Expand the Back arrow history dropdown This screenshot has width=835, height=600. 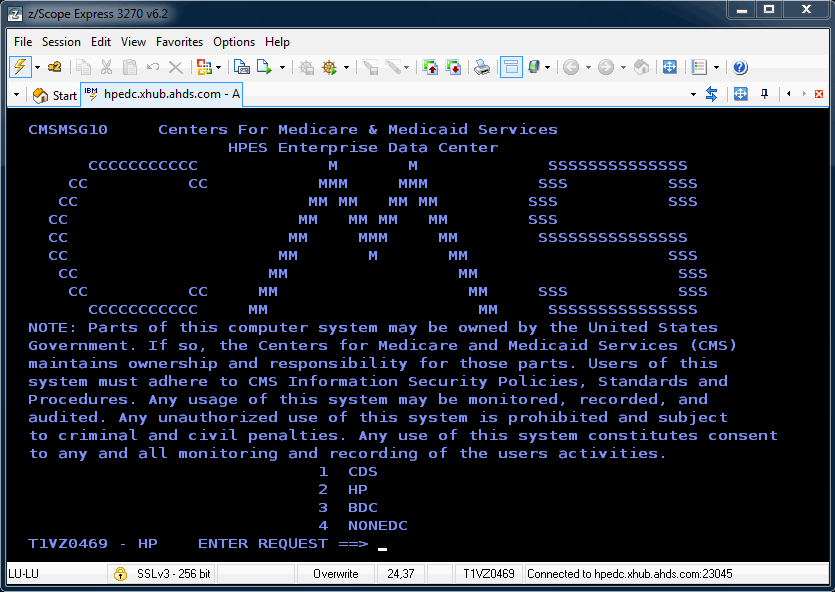pos(588,68)
